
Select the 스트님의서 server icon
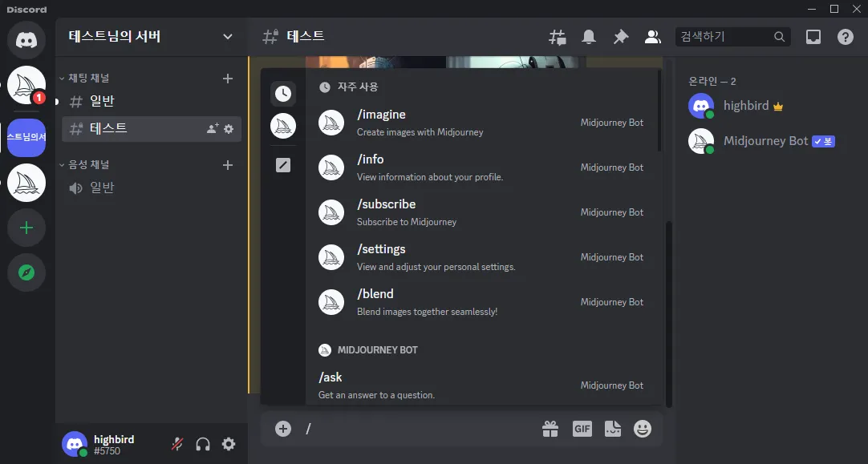pyautogui.click(x=26, y=137)
